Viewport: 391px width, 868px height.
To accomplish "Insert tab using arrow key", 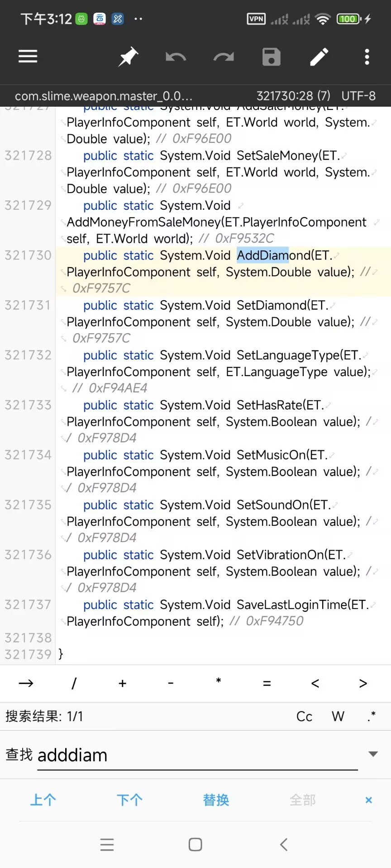I will click(26, 683).
